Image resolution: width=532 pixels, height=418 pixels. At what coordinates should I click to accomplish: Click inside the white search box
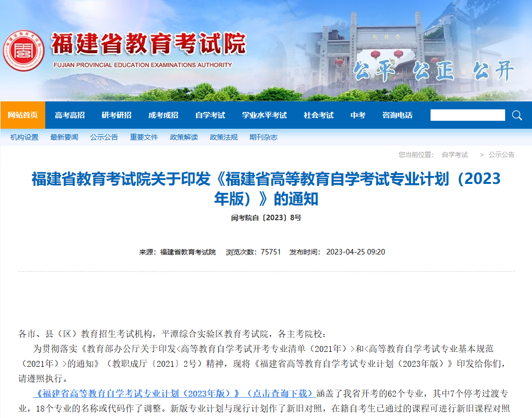[x=467, y=115]
